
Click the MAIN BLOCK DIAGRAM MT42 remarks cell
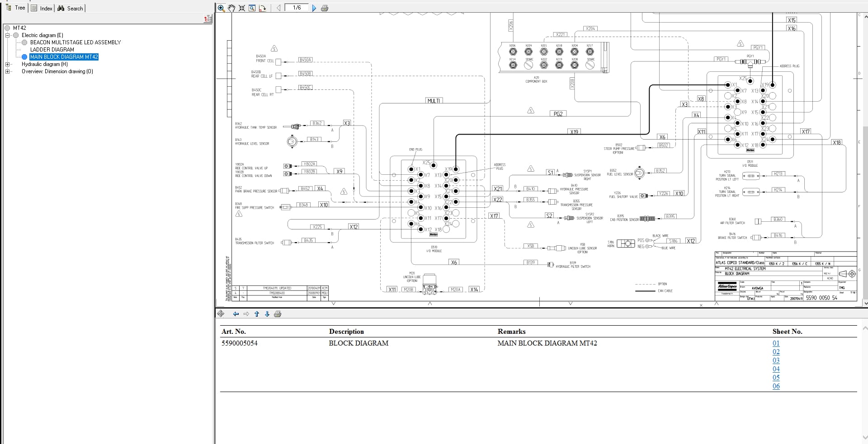tap(547, 343)
